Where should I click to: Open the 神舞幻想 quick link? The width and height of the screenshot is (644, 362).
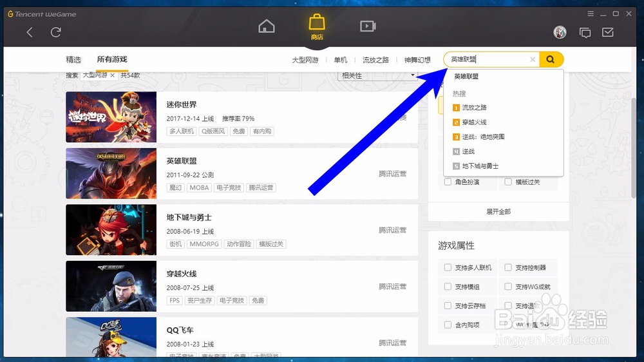pos(417,60)
